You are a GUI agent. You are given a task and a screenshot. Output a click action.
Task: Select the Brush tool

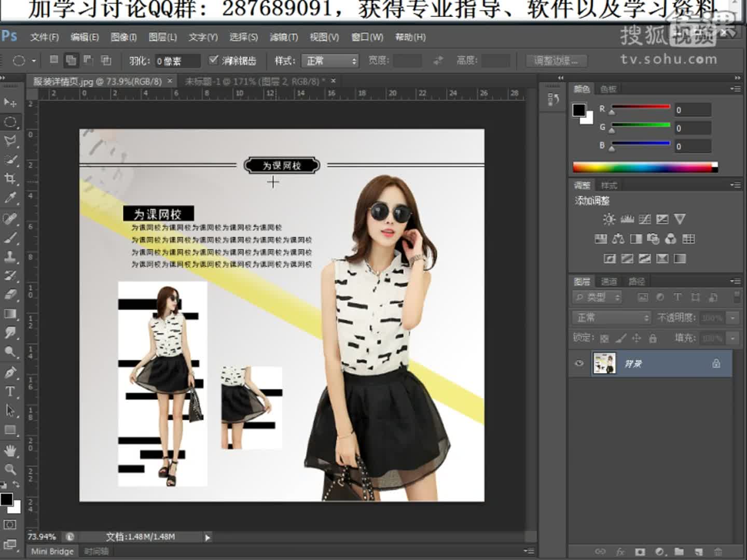(x=10, y=237)
